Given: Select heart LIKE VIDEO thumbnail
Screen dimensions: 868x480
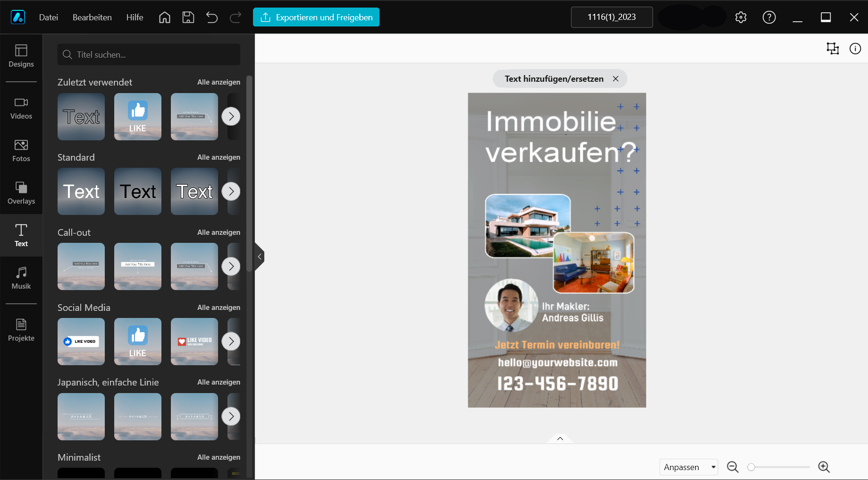Looking at the screenshot, I should (x=194, y=342).
